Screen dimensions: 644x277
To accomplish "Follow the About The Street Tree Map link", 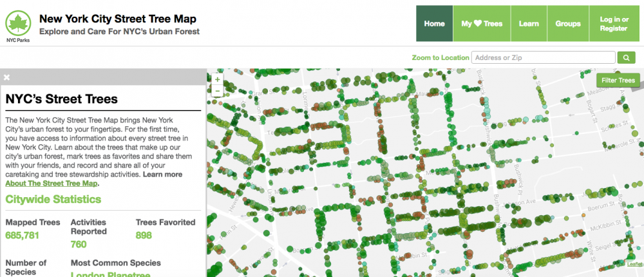I will click(x=52, y=184).
